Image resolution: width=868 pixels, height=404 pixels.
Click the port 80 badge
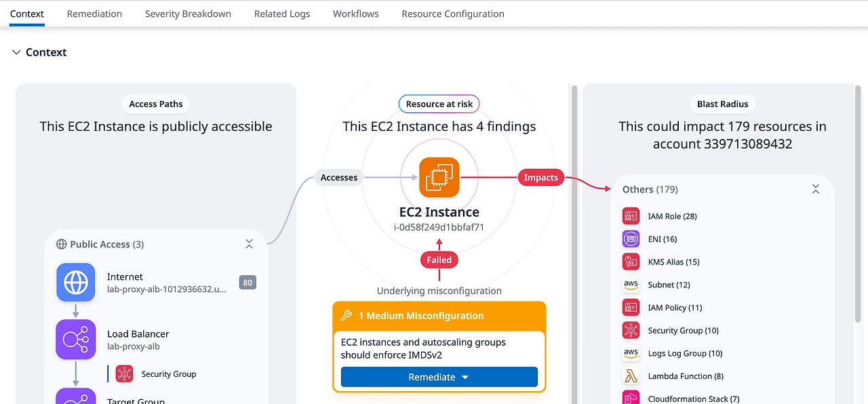(x=248, y=283)
